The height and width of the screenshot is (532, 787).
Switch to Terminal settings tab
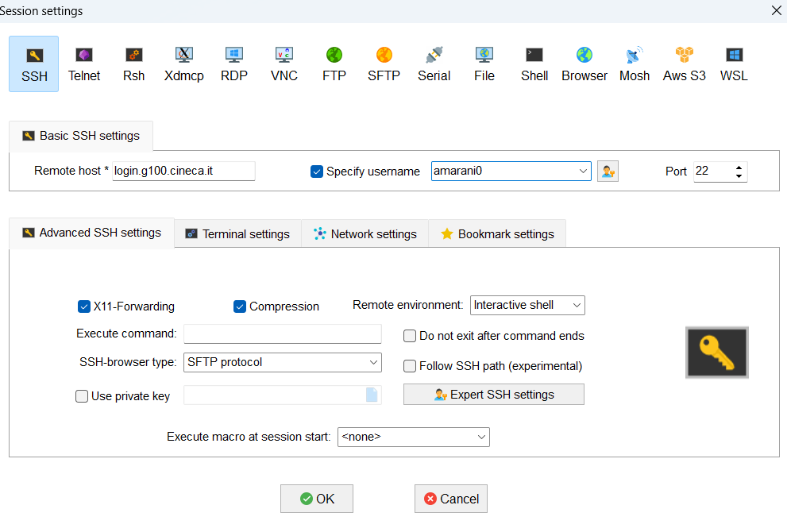tap(238, 234)
